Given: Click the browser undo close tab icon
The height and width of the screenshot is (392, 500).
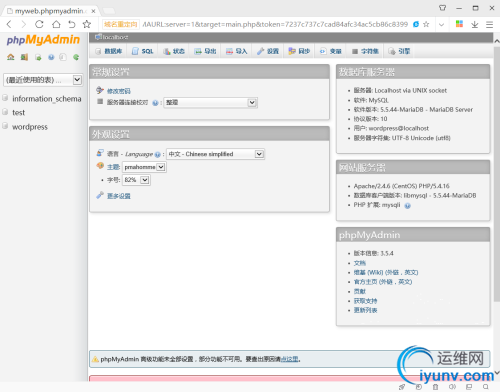Looking at the screenshot, I should coord(72,24).
